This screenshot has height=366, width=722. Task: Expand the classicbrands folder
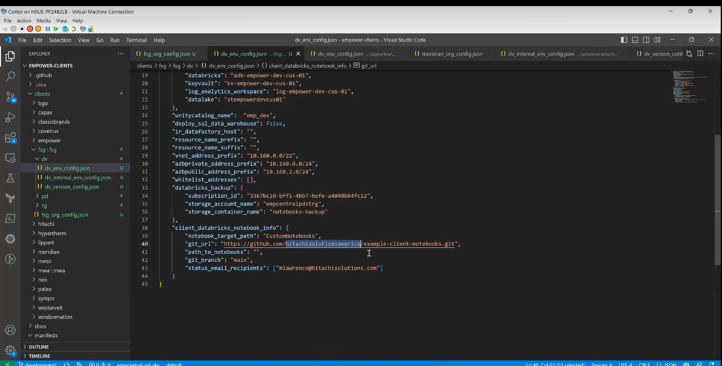pyautogui.click(x=54, y=122)
